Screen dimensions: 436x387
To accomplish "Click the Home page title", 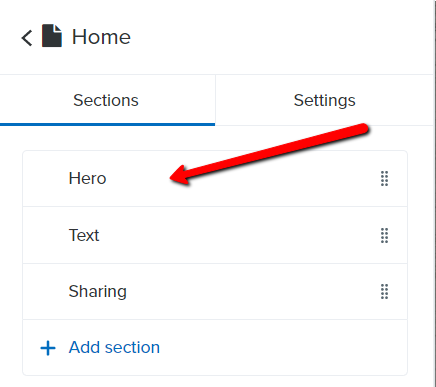I will pos(101,37).
